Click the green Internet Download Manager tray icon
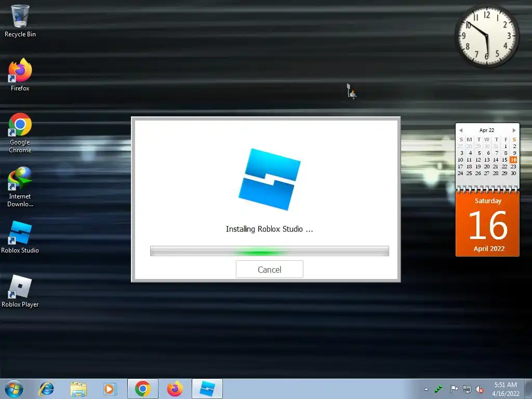532x399 pixels. tap(438, 389)
